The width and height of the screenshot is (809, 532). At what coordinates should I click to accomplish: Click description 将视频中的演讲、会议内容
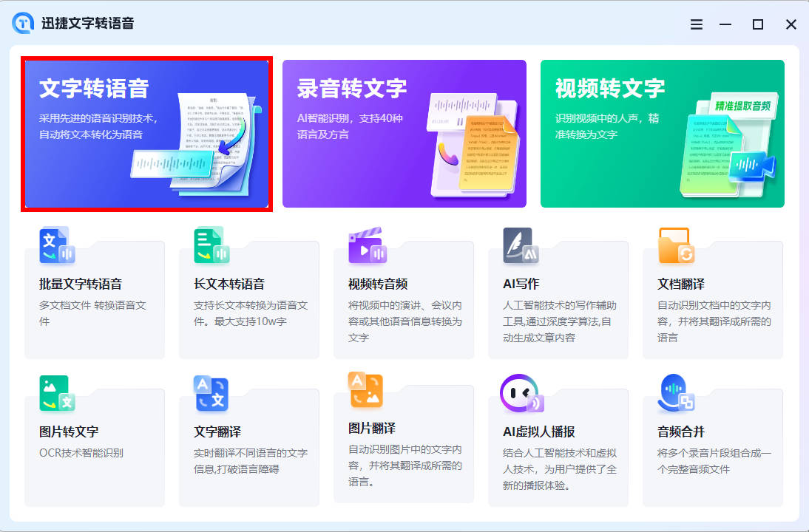pos(405,321)
